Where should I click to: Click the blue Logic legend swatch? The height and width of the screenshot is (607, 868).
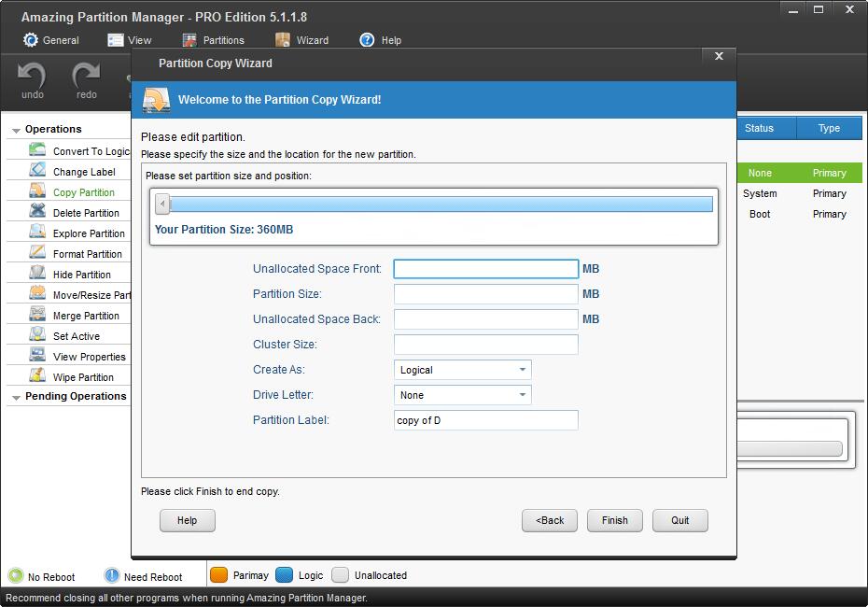pos(284,575)
